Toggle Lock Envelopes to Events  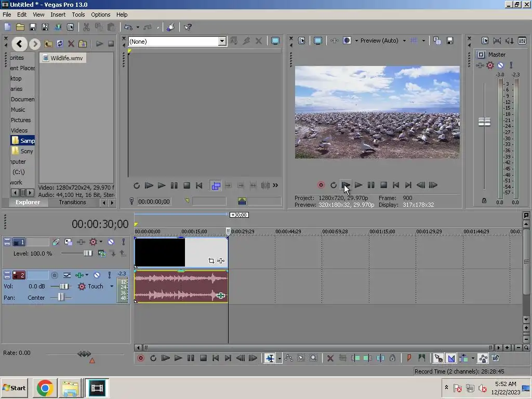point(483,358)
